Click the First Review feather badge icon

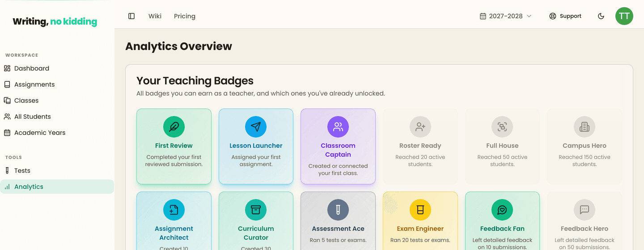[x=174, y=127]
